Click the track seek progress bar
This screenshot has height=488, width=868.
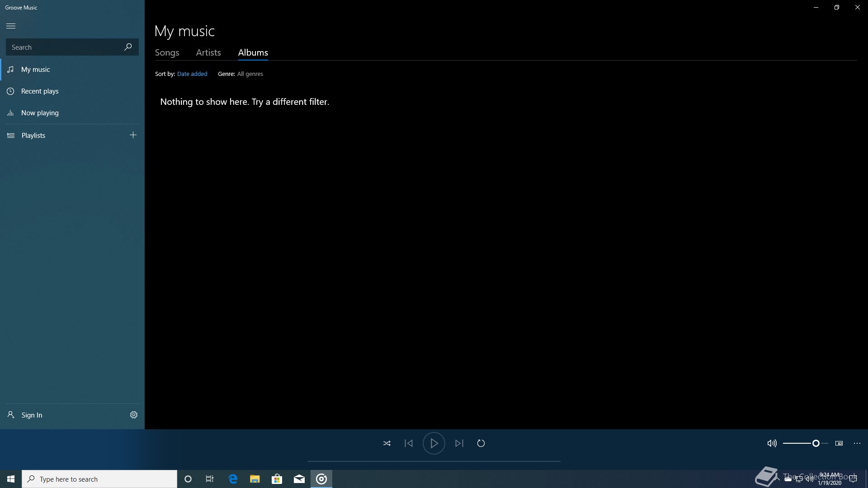[434, 461]
